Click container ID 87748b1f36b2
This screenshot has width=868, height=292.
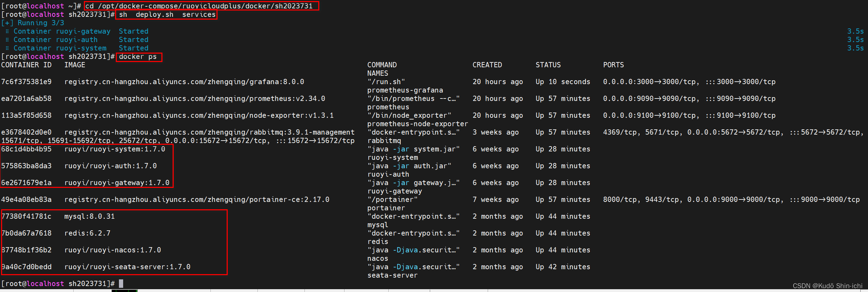click(26, 250)
